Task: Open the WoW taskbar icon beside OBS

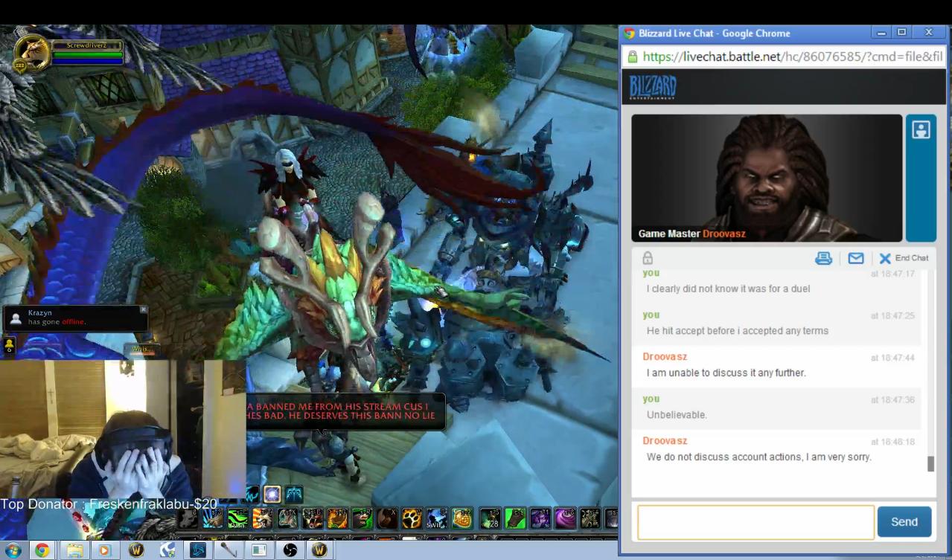Action: pyautogui.click(x=319, y=550)
